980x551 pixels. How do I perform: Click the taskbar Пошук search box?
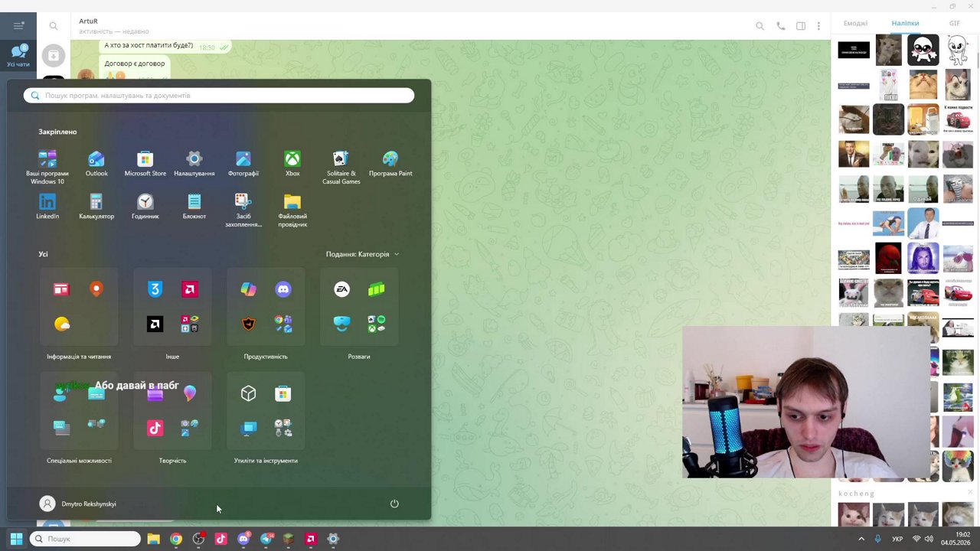click(85, 539)
